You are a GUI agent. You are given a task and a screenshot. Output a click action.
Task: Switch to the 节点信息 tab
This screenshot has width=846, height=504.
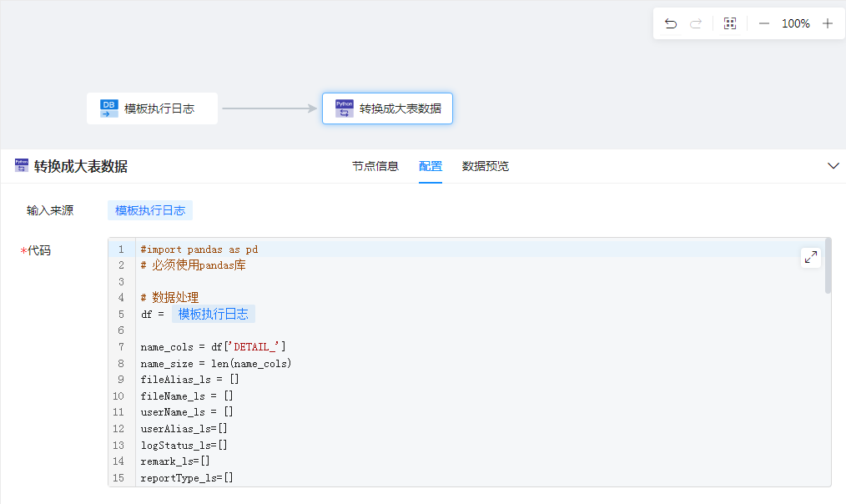[x=375, y=166]
